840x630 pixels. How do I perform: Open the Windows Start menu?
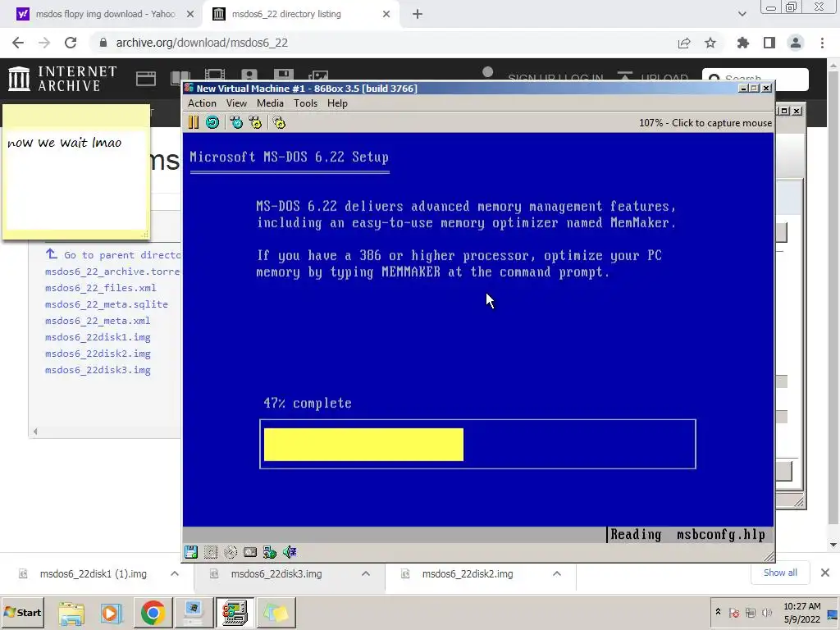click(22, 612)
